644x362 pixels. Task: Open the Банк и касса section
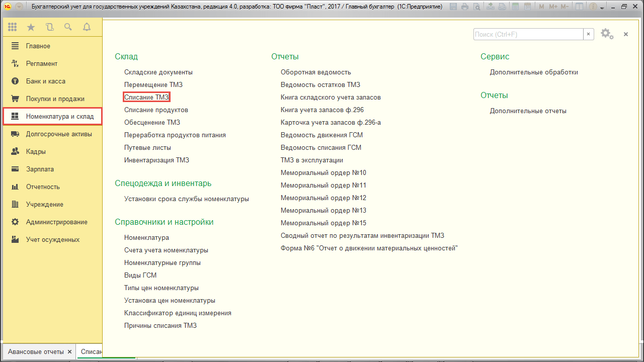[45, 81]
